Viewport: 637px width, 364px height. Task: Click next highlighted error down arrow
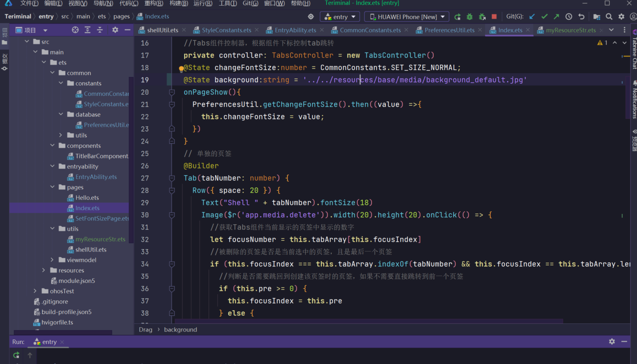coord(624,43)
